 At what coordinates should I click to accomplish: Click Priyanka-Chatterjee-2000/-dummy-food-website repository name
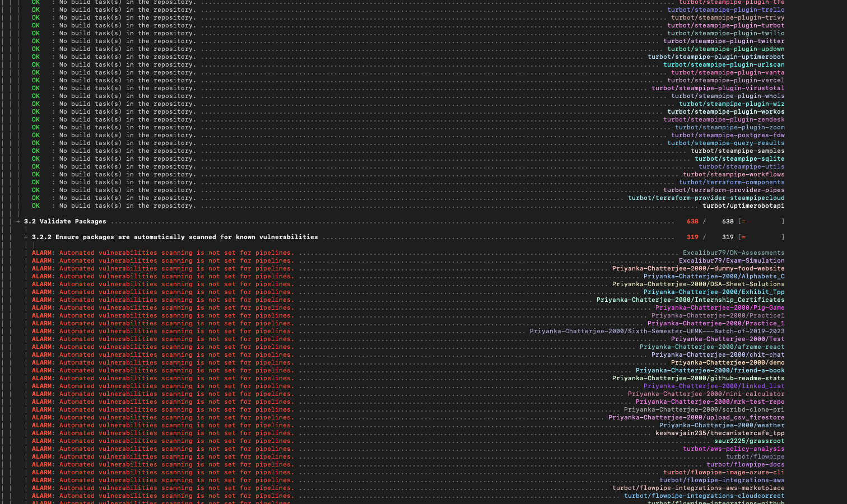point(699,269)
